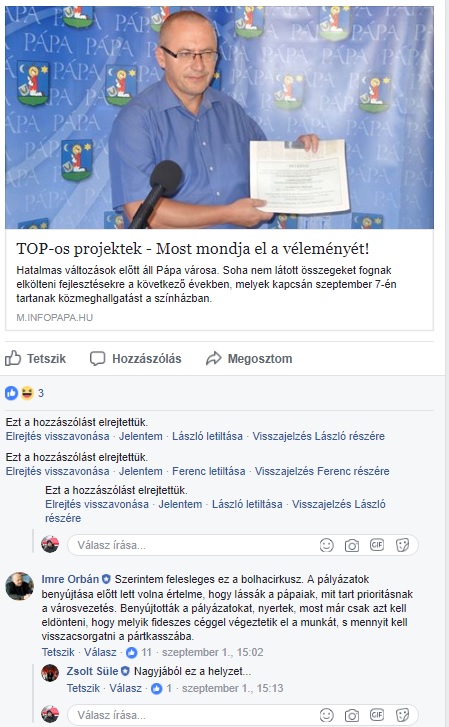Open the laughing haha reaction icon
Viewport: 449px width, 727px height.
(x=27, y=393)
